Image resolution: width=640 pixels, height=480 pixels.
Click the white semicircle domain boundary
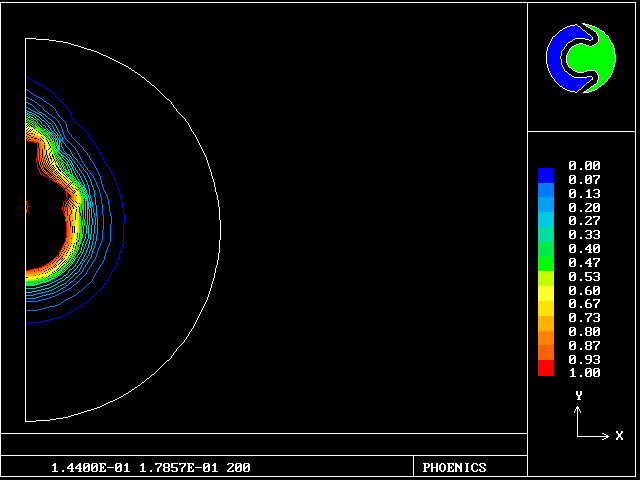coord(220,229)
